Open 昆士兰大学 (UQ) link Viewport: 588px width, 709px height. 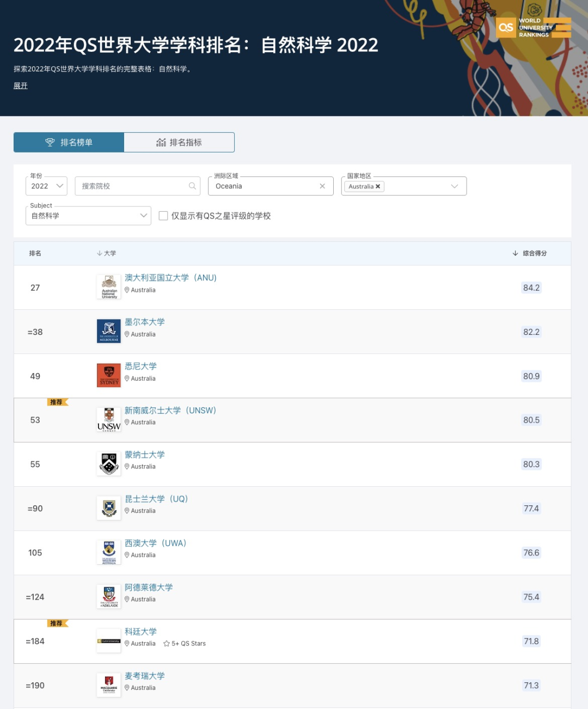(156, 499)
